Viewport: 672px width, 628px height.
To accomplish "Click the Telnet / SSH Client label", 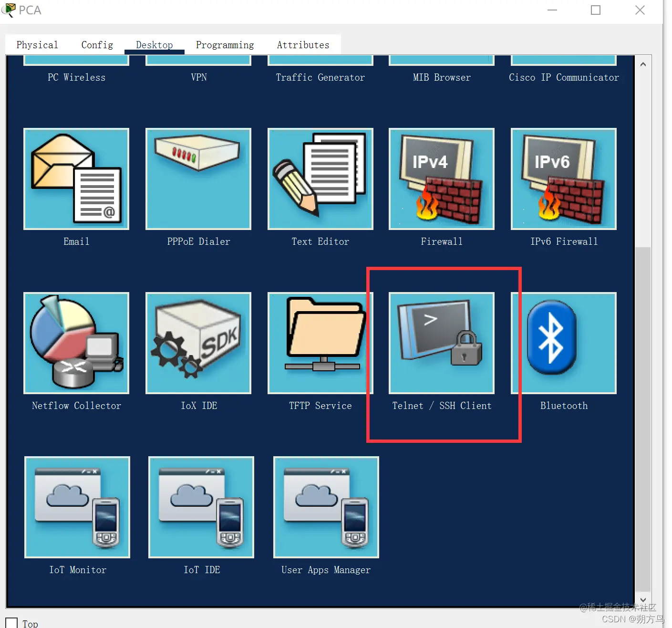I will [x=442, y=406].
